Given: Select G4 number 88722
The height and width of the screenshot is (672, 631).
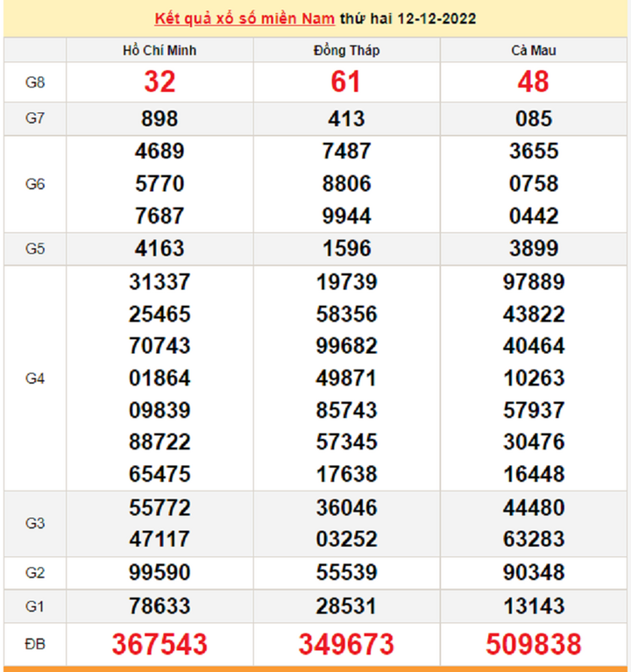Looking at the screenshot, I should [x=160, y=442].
